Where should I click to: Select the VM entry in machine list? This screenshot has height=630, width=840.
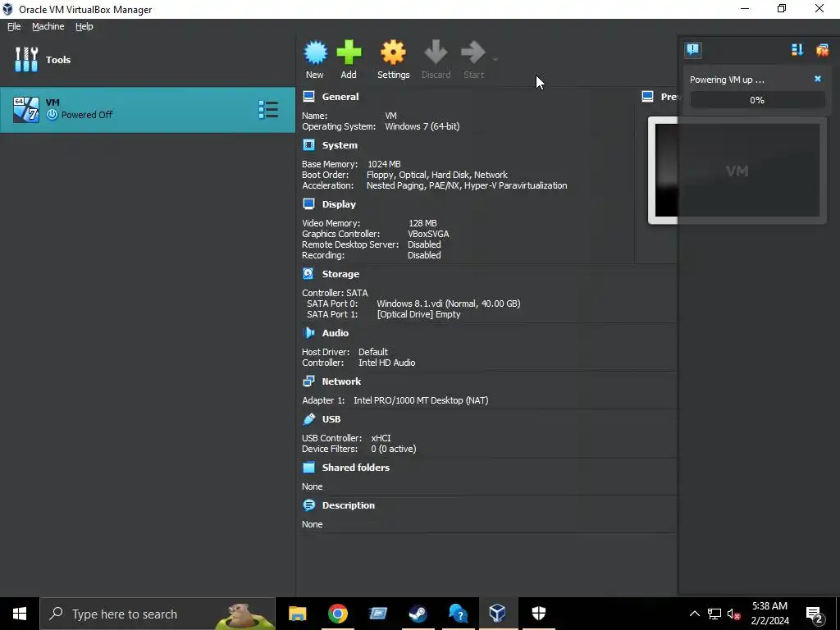148,109
